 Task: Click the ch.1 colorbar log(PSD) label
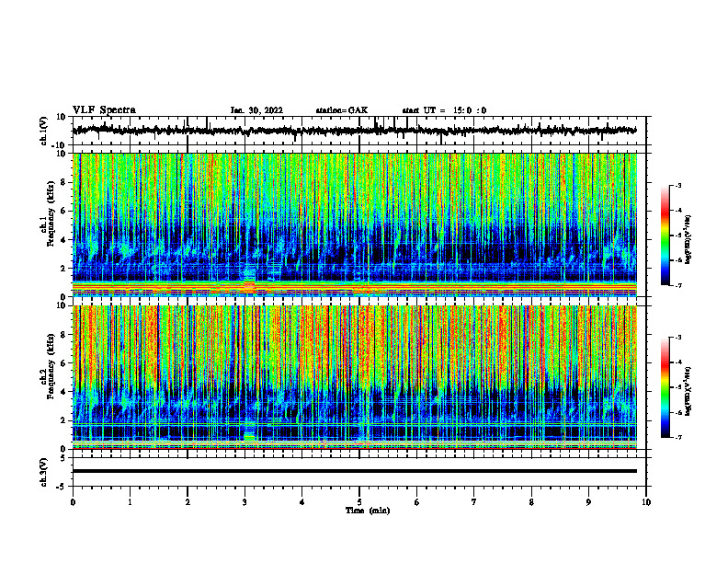[x=688, y=240]
